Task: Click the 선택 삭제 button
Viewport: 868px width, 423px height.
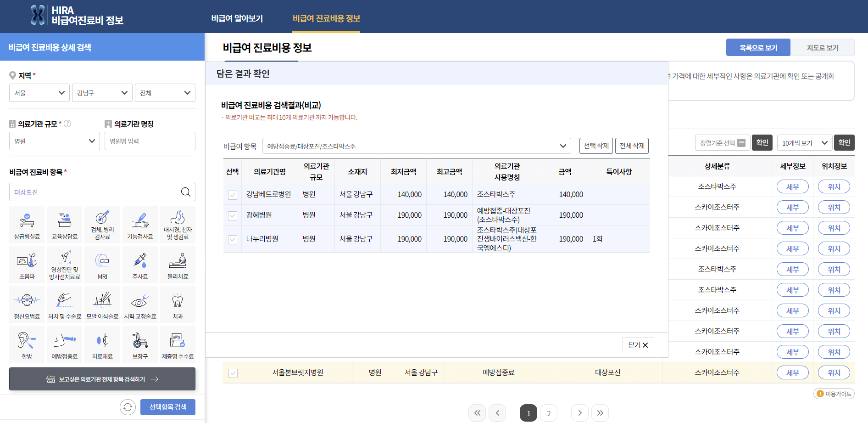Action: click(596, 146)
